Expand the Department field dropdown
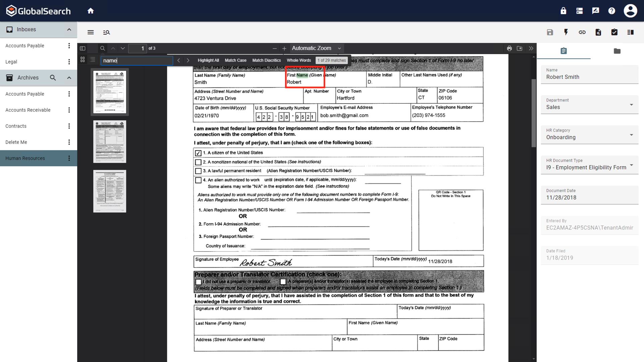This screenshot has height=362, width=644. (632, 104)
